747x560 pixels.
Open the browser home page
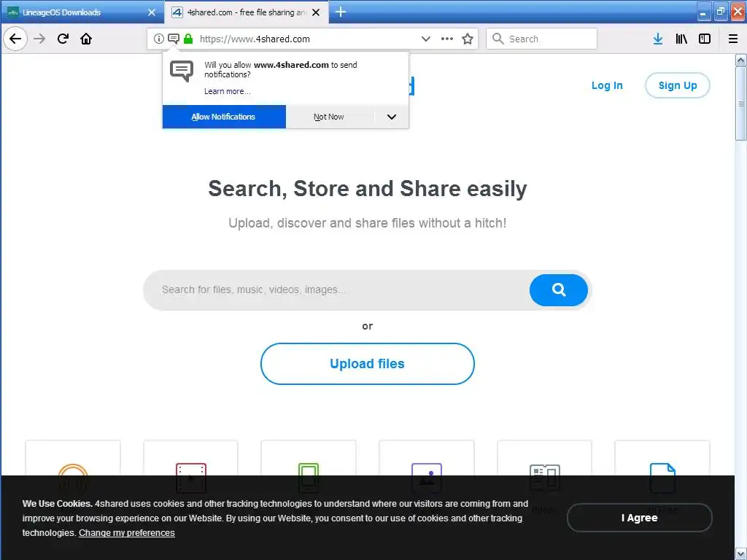coord(86,39)
